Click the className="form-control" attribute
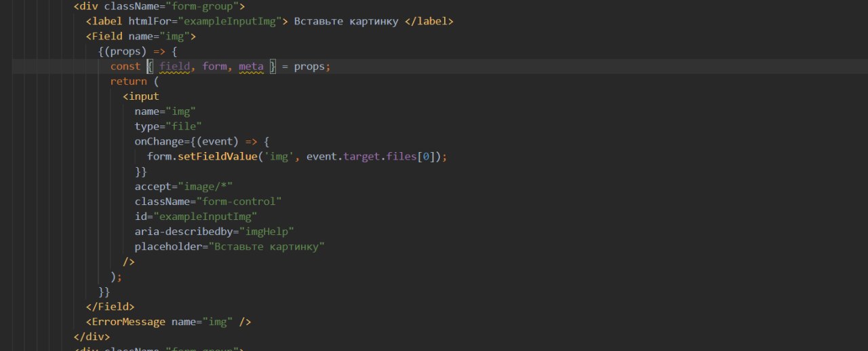The image size is (868, 351). pyautogui.click(x=208, y=201)
